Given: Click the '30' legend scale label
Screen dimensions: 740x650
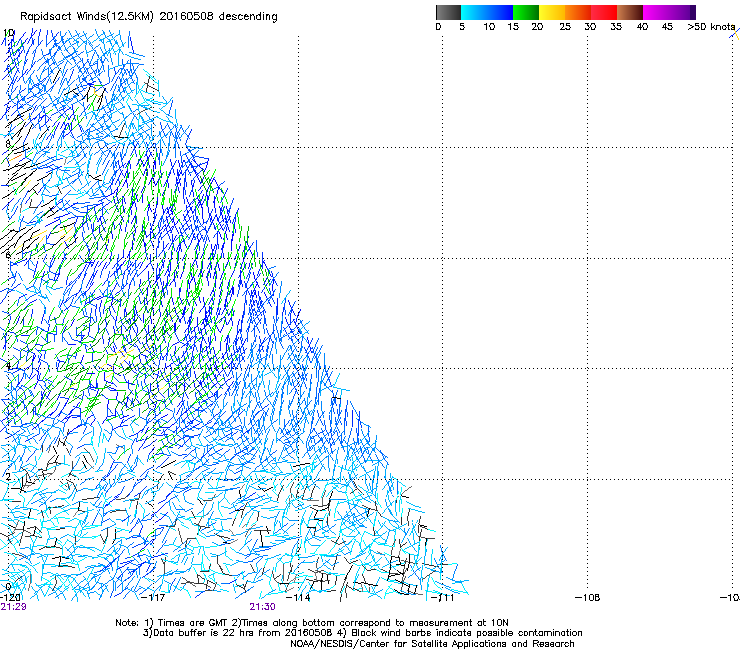Looking at the screenshot, I should pyautogui.click(x=590, y=27).
